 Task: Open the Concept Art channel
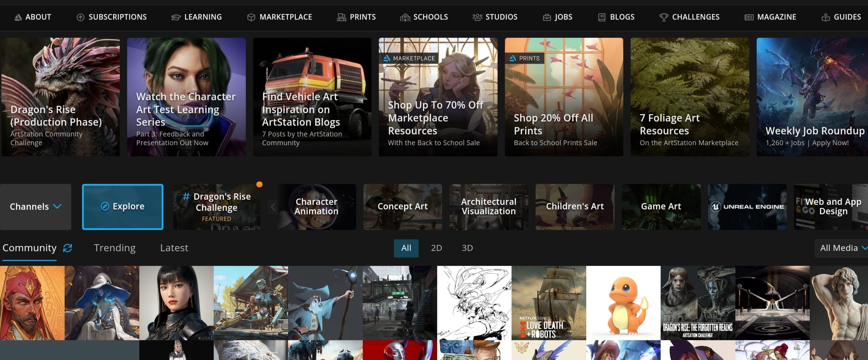pyautogui.click(x=403, y=207)
